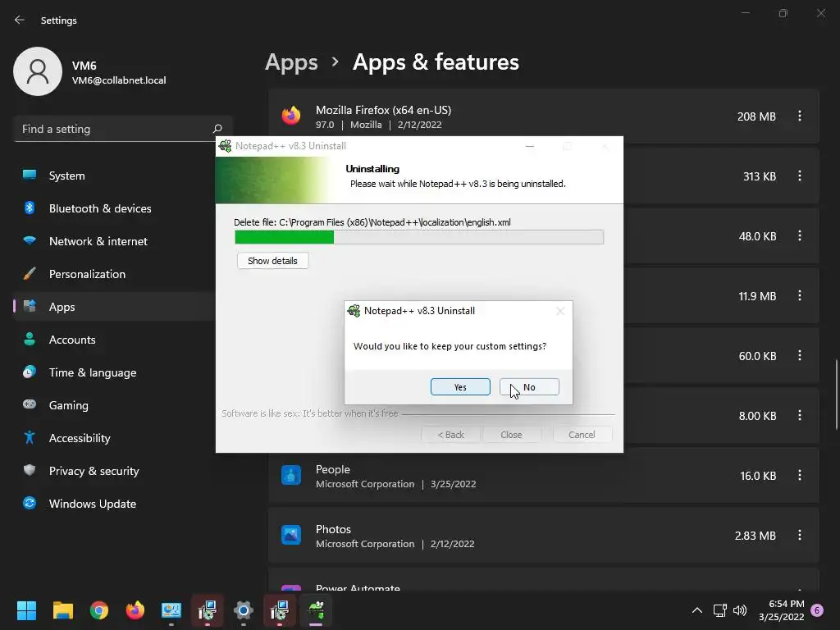Open options menu for the 8.00 KB app
This screenshot has width=840, height=630.
click(x=800, y=415)
